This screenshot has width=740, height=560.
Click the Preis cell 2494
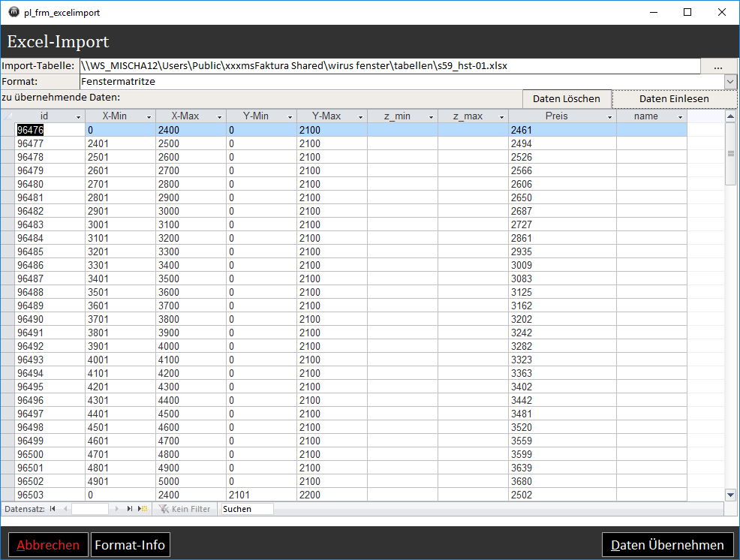pos(563,143)
